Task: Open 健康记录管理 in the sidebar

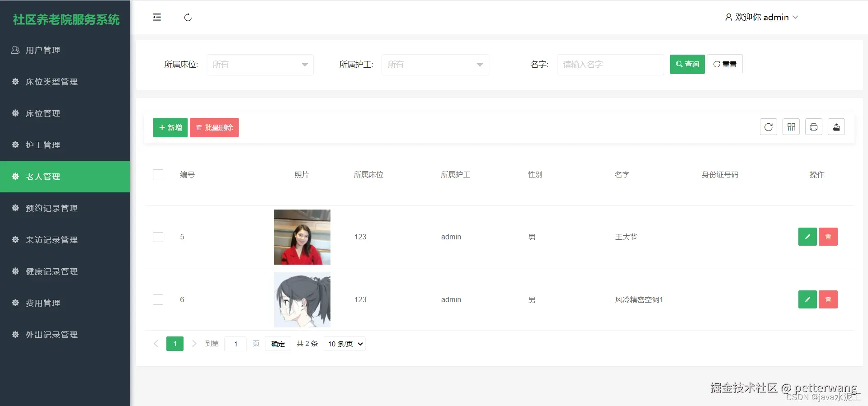Action: click(x=65, y=271)
